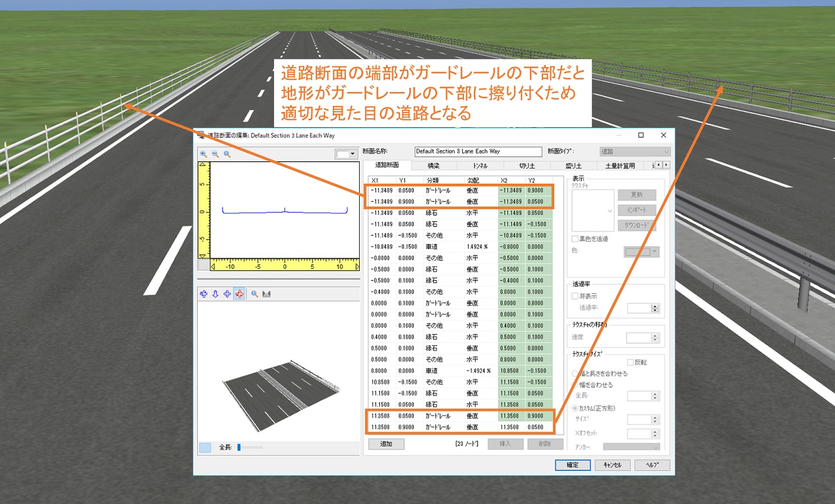The height and width of the screenshot is (504, 835).
Task: Toggle the 黒色を透過 checkbox
Action: (575, 239)
